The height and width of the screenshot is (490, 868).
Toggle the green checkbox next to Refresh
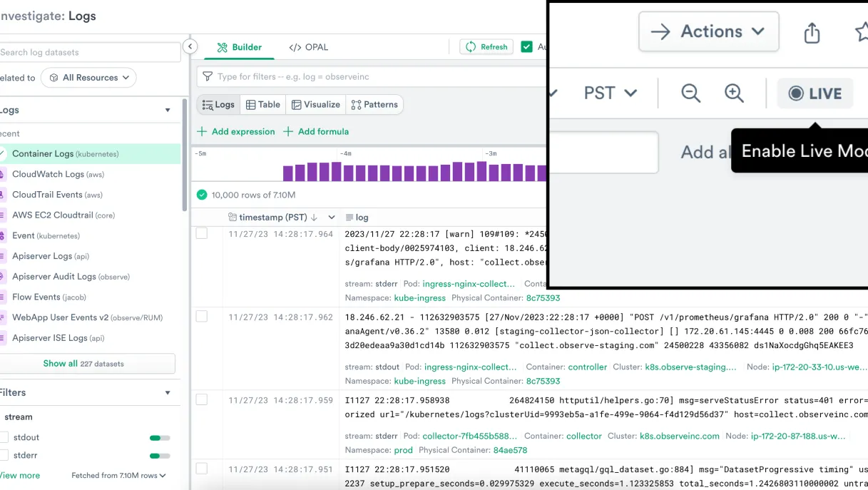click(x=527, y=47)
